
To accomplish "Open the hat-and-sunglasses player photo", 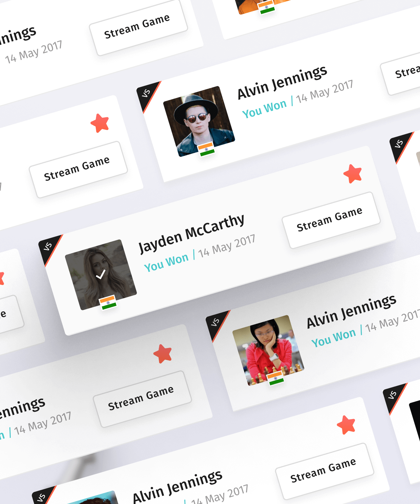I will 199,121.
